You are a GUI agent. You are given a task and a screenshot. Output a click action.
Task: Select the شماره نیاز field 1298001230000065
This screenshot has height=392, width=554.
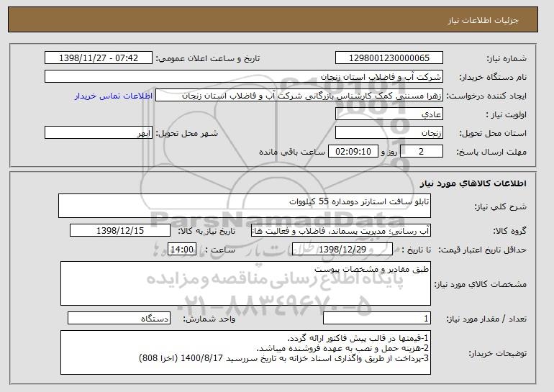coord(389,58)
